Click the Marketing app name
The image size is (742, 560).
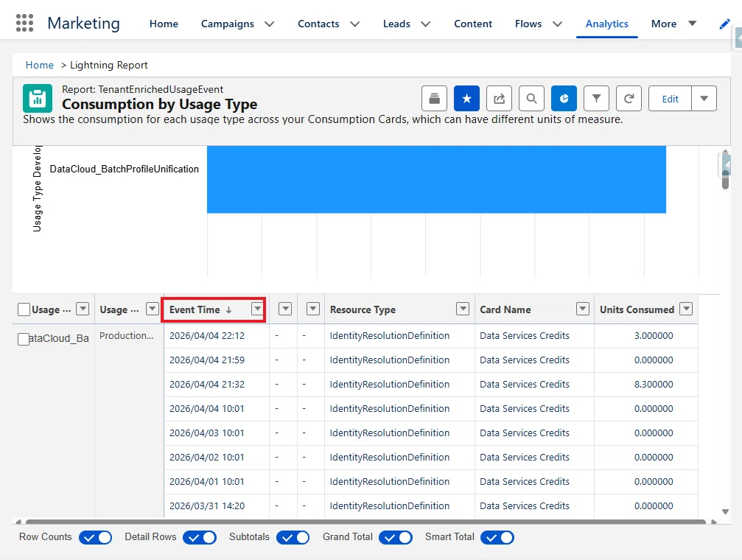tap(84, 23)
